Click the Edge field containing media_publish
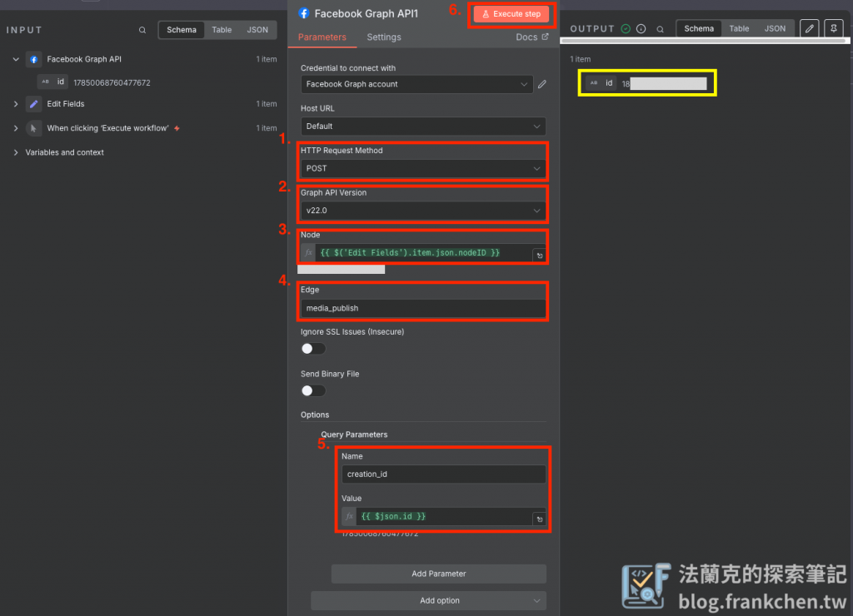 [x=423, y=308]
